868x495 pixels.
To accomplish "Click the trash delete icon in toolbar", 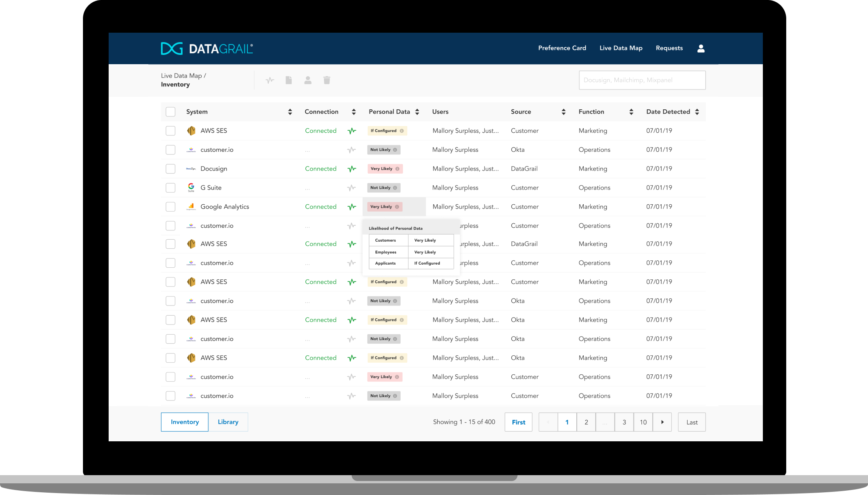I will pyautogui.click(x=327, y=80).
